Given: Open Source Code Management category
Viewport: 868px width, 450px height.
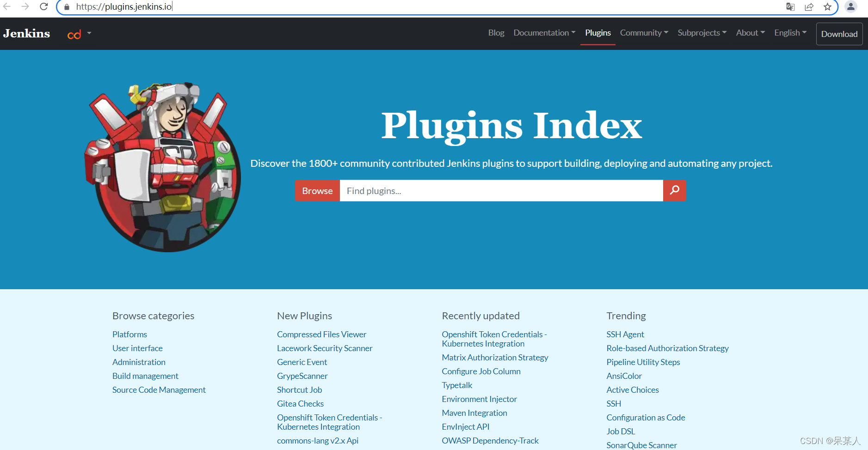Looking at the screenshot, I should (x=159, y=389).
